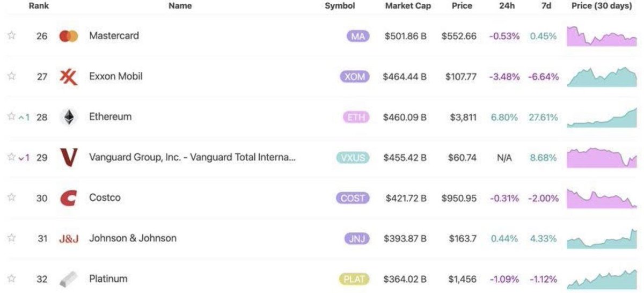Open the Vanguard Total International link
The height and width of the screenshot is (293, 644).
pos(192,157)
